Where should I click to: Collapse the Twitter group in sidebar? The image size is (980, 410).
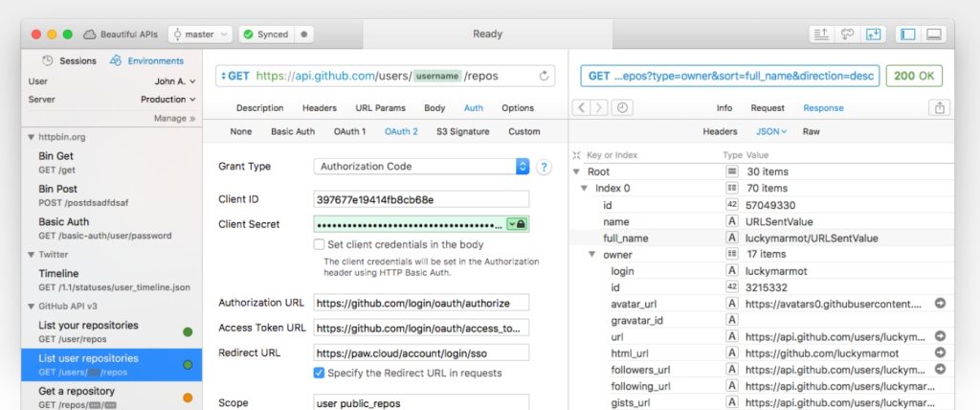[x=32, y=255]
